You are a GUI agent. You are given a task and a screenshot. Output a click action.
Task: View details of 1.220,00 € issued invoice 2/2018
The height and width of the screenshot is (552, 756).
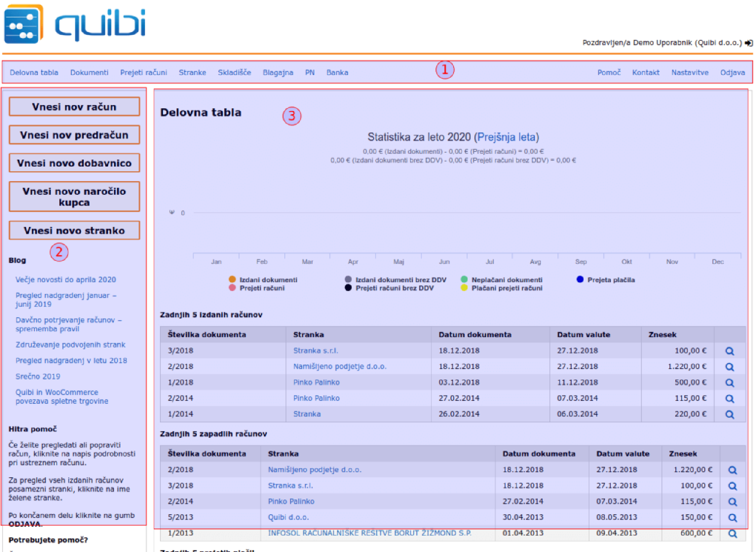[x=730, y=367]
